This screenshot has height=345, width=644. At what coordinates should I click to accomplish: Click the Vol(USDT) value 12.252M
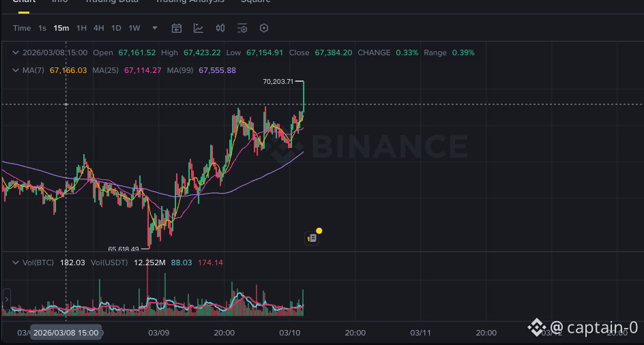click(x=149, y=262)
